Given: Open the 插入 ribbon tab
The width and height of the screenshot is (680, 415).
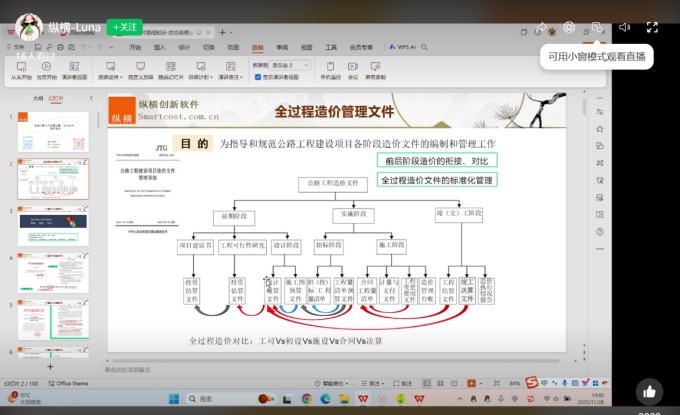Looking at the screenshot, I should click(160, 47).
